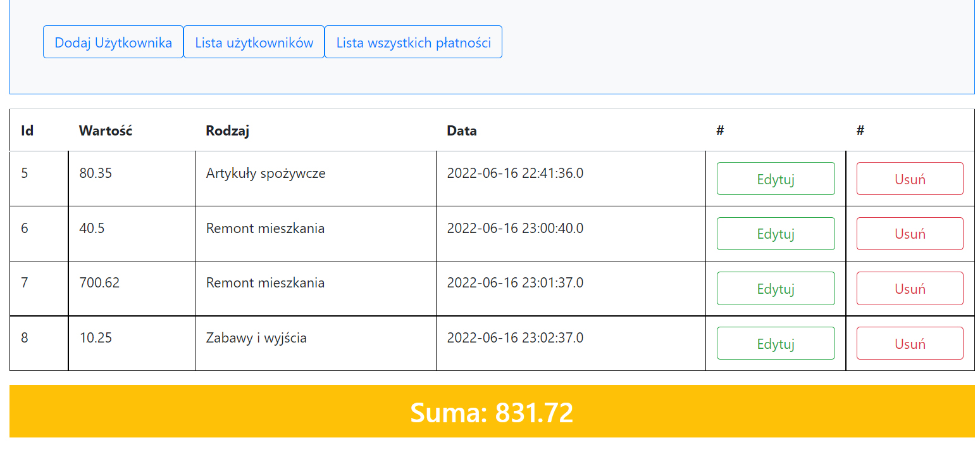The image size is (980, 459).
Task: Edit the 40.5 Remont mieszkania payment
Action: tap(776, 234)
